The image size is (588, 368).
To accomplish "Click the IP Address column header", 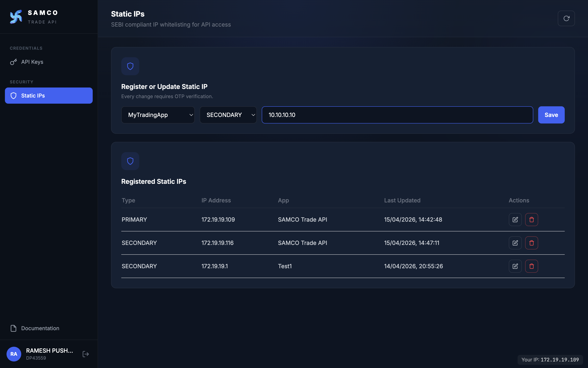I will [x=216, y=200].
